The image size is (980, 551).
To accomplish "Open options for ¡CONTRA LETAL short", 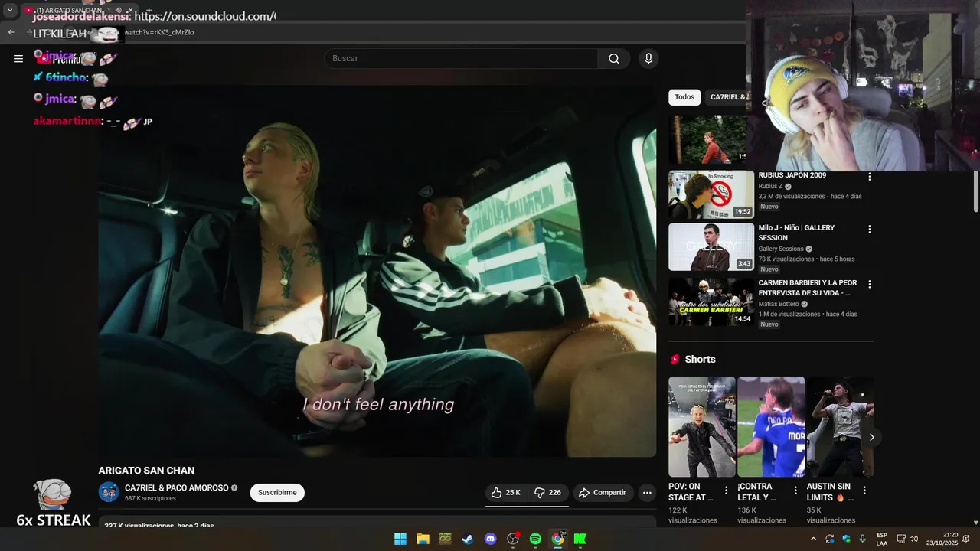I will point(795,491).
